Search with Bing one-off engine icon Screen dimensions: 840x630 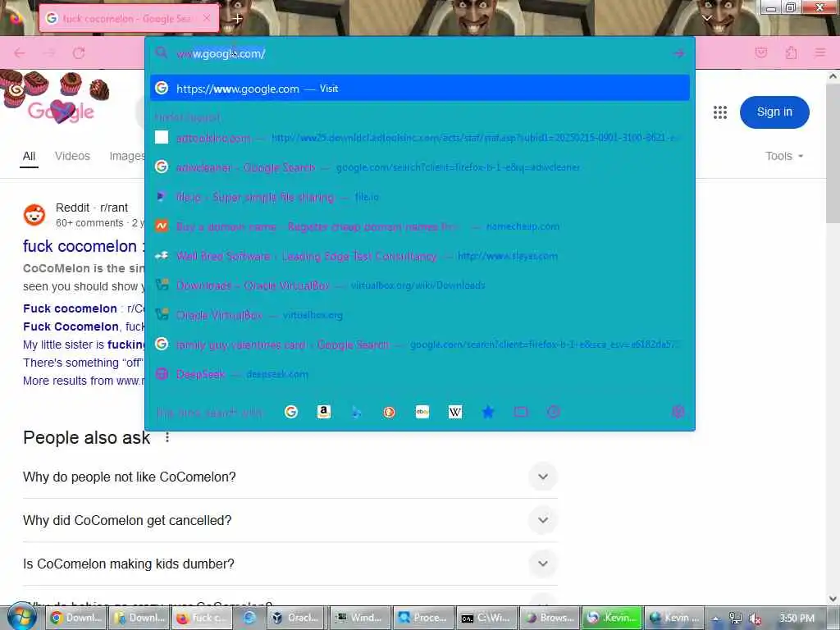coord(356,412)
